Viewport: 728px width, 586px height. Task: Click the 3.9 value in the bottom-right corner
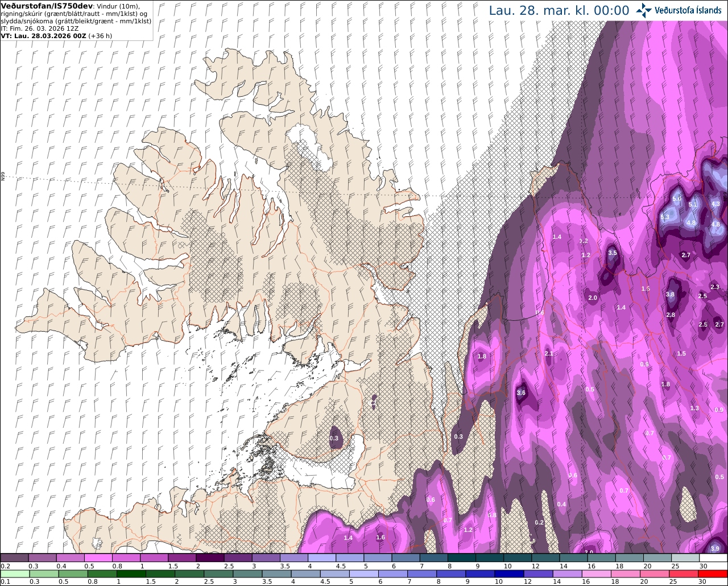coord(714,548)
